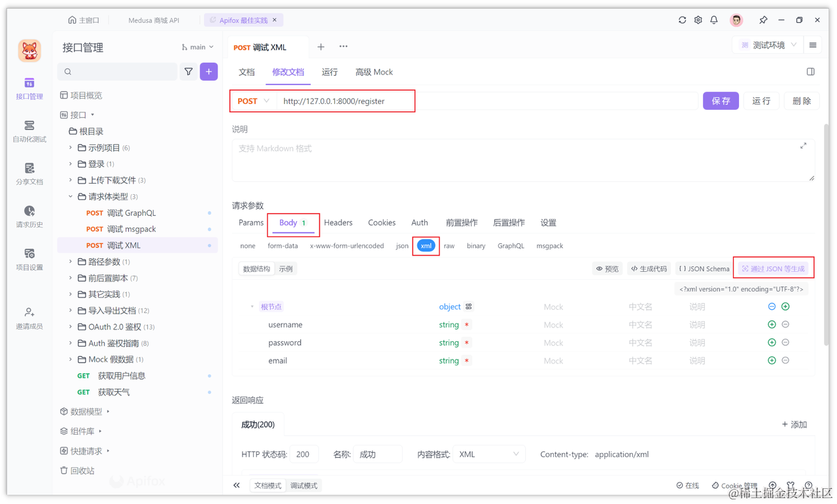Select form-data body type
Screen dimensions: 837x504
click(x=282, y=246)
